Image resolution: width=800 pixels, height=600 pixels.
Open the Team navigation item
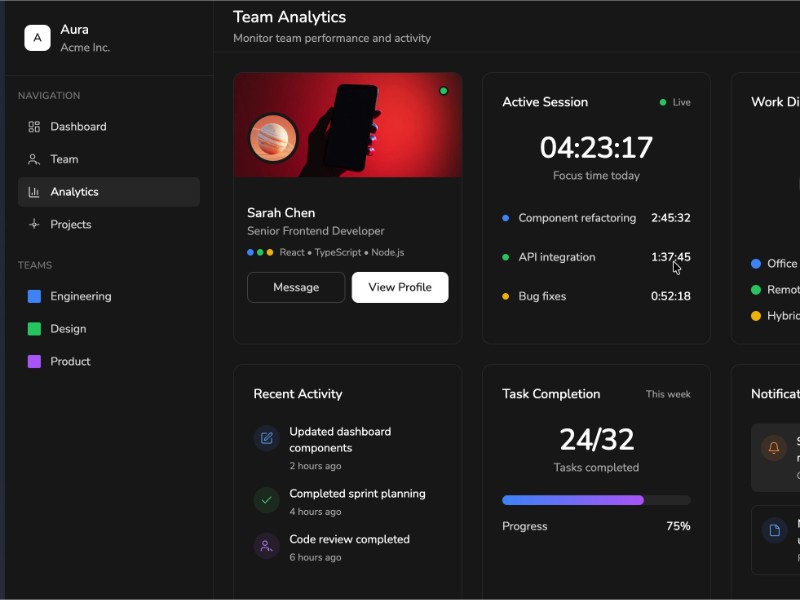(x=109, y=159)
